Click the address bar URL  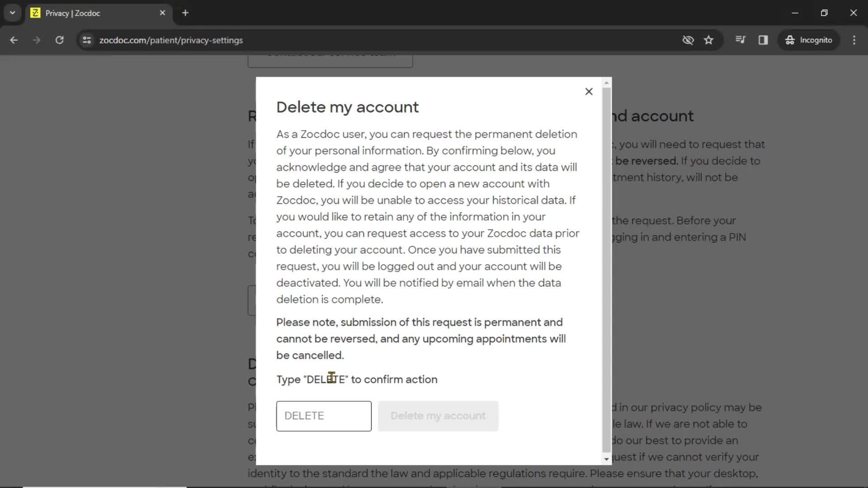tap(171, 40)
